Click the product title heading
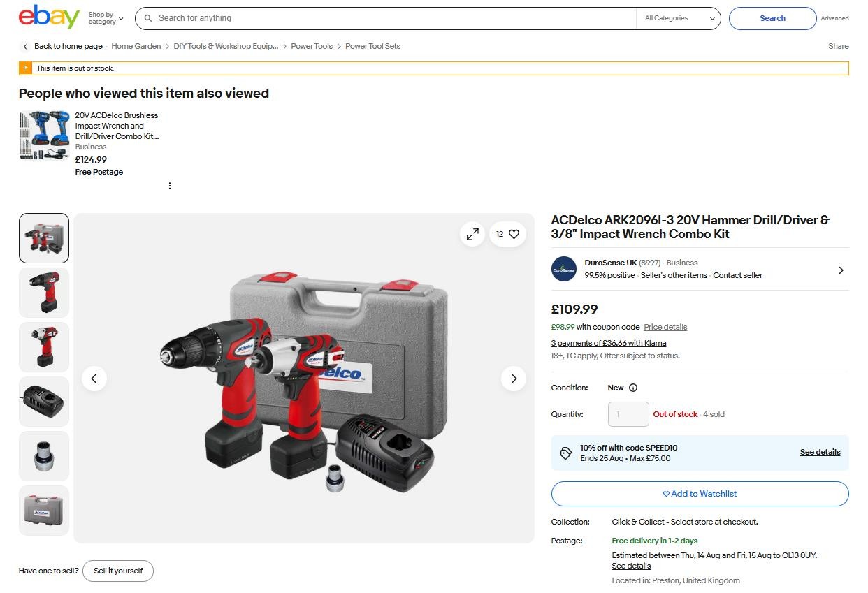The image size is (868, 593). tap(690, 227)
